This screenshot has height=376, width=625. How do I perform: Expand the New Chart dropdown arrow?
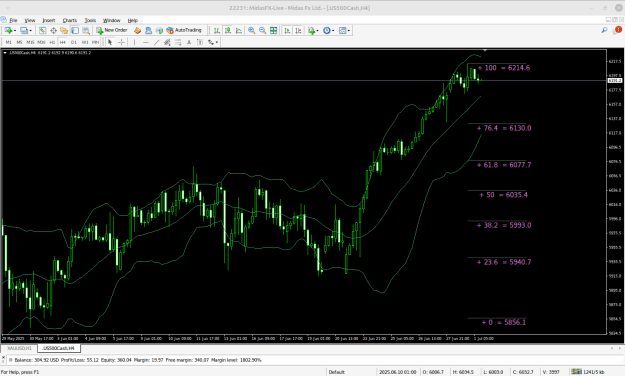tap(15, 31)
